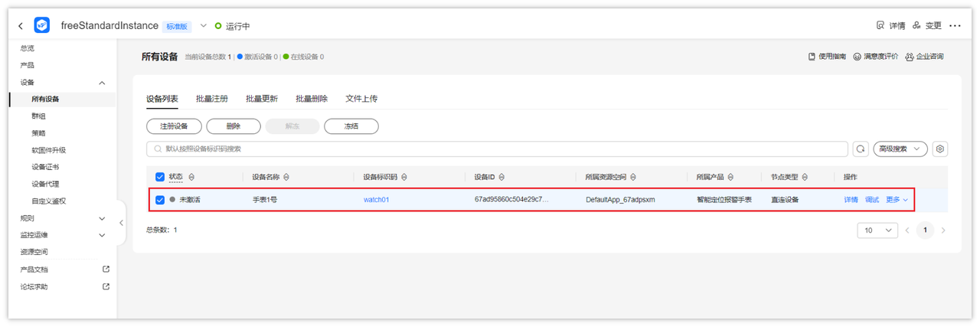Open 变更 in the top bar

pos(927,25)
